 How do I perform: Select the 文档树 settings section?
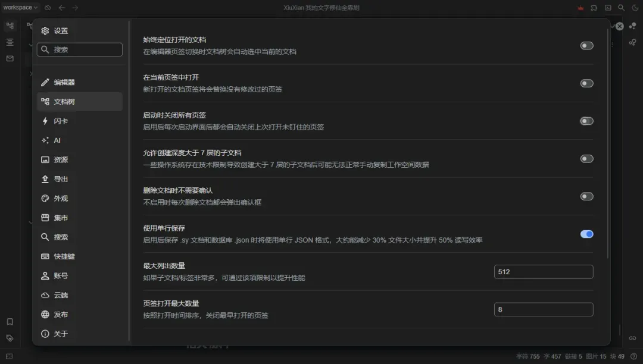point(80,102)
